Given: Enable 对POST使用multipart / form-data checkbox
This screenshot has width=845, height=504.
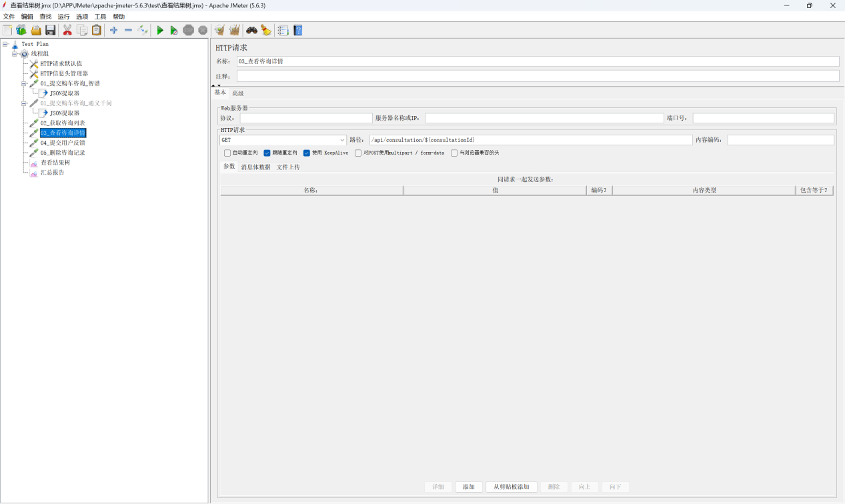Looking at the screenshot, I should 358,153.
